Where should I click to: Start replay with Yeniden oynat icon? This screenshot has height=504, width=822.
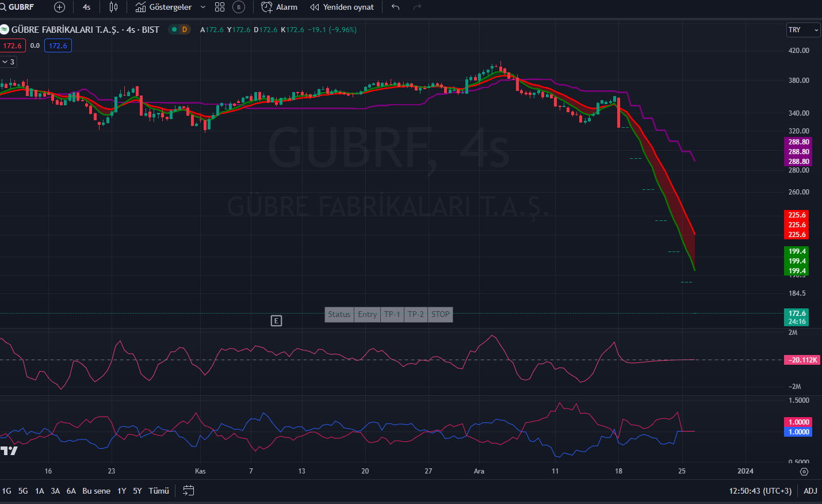[313, 7]
